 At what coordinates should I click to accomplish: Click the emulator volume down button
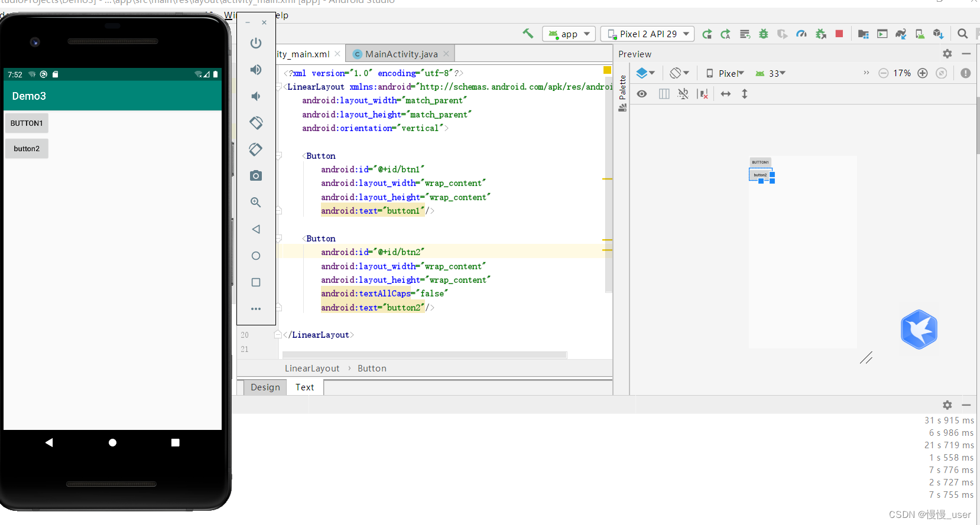(x=256, y=96)
